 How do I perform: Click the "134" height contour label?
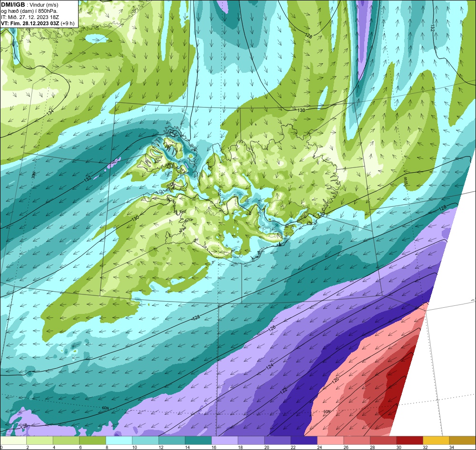50,113
